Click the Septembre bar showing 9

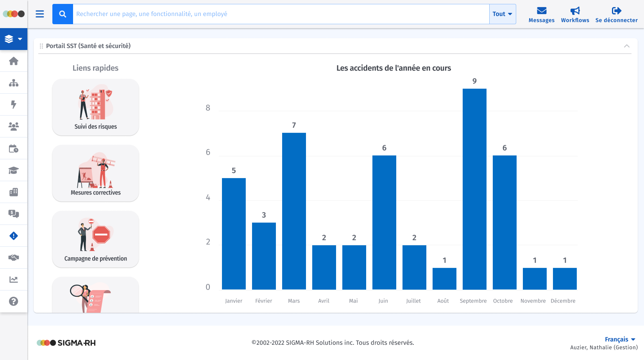(474, 189)
